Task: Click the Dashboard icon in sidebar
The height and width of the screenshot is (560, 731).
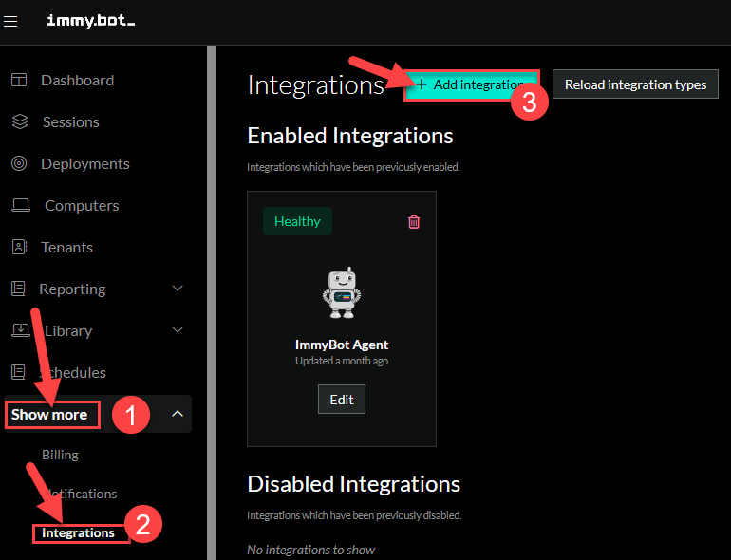Action: tap(19, 81)
